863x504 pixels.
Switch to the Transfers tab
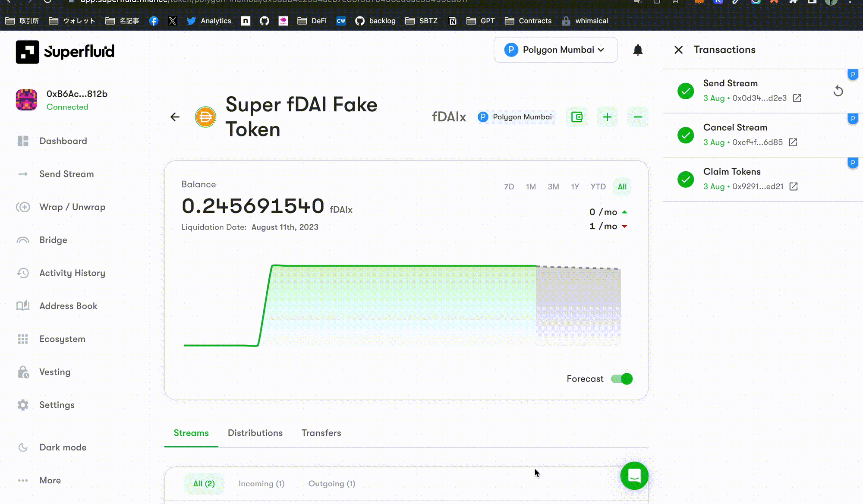pyautogui.click(x=321, y=433)
